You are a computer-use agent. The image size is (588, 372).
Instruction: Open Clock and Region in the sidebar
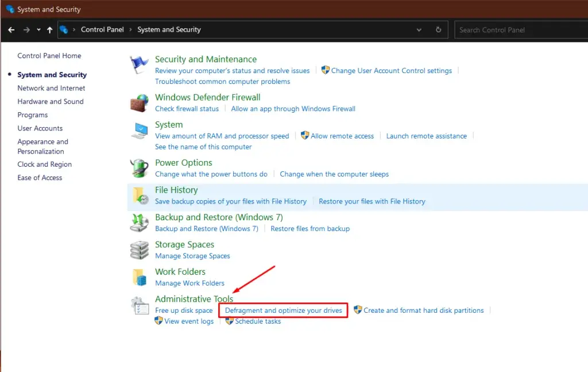tap(44, 164)
